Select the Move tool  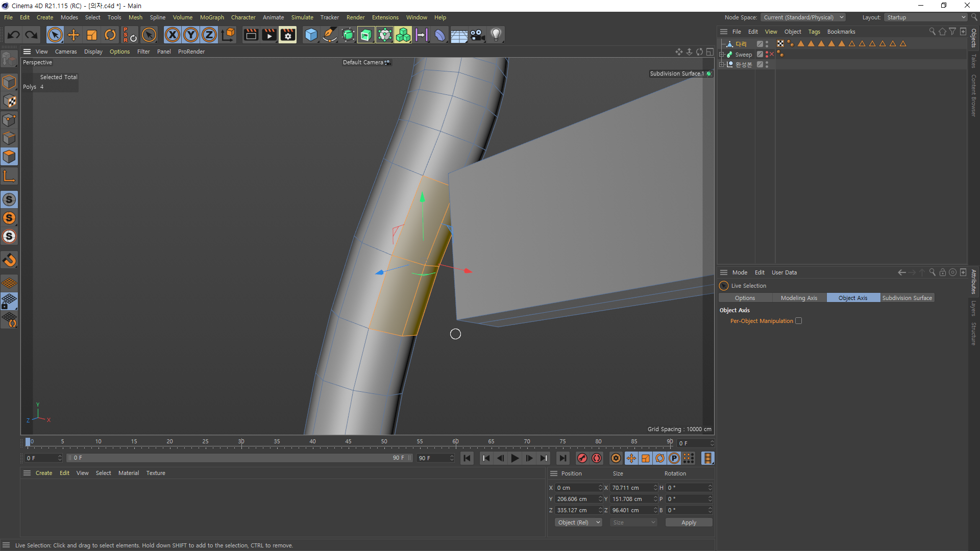tap(73, 35)
